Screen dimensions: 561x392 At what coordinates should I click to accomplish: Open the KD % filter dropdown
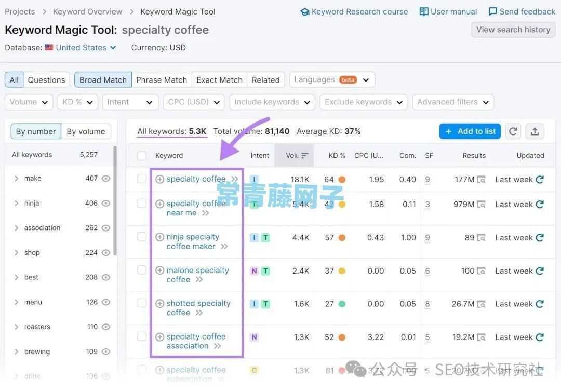click(x=77, y=102)
